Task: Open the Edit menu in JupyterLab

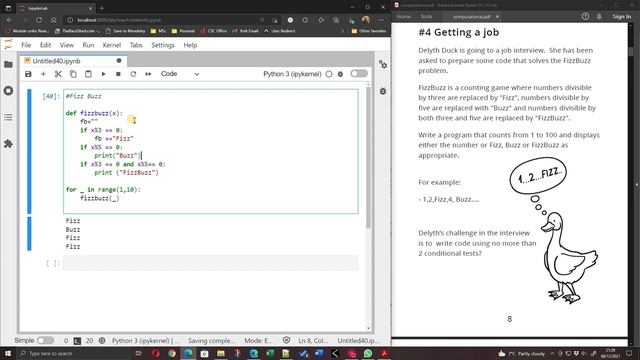Action: click(x=45, y=45)
